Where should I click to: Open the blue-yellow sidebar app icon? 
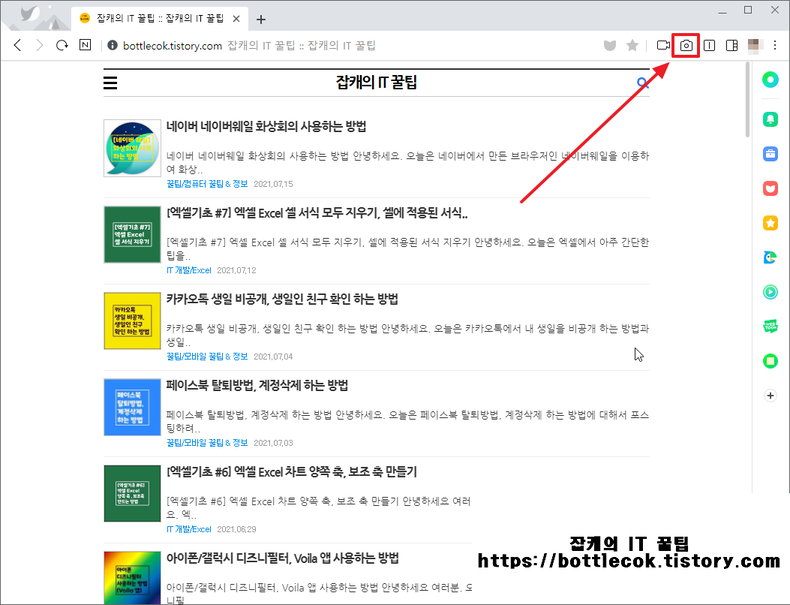click(x=770, y=257)
